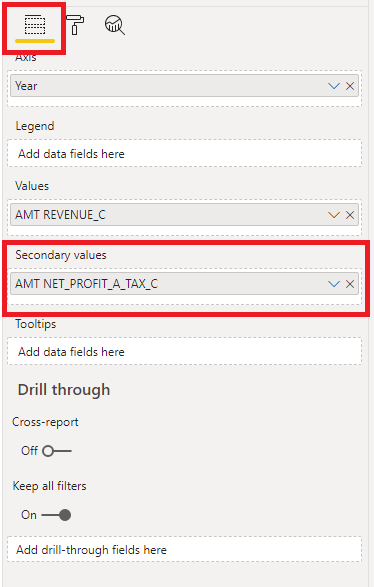This screenshot has width=374, height=587.
Task: Click the Secondary values section label
Action: [61, 255]
